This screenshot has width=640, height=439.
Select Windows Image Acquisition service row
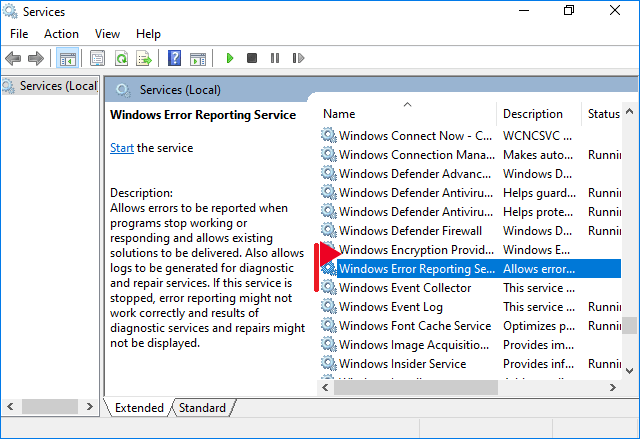tap(471, 345)
